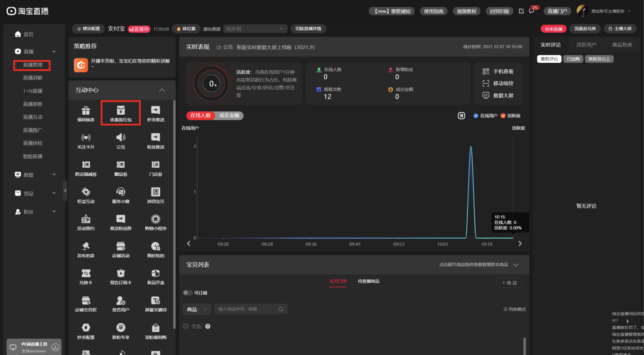
Task: Click the notification icon with badge 25
Action: (532, 11)
